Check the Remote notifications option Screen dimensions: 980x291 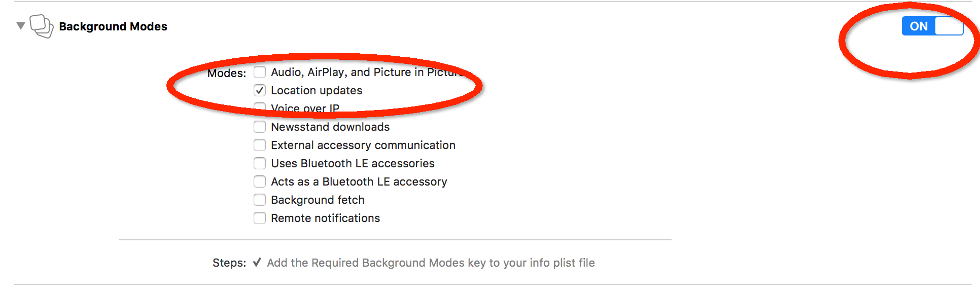(260, 218)
